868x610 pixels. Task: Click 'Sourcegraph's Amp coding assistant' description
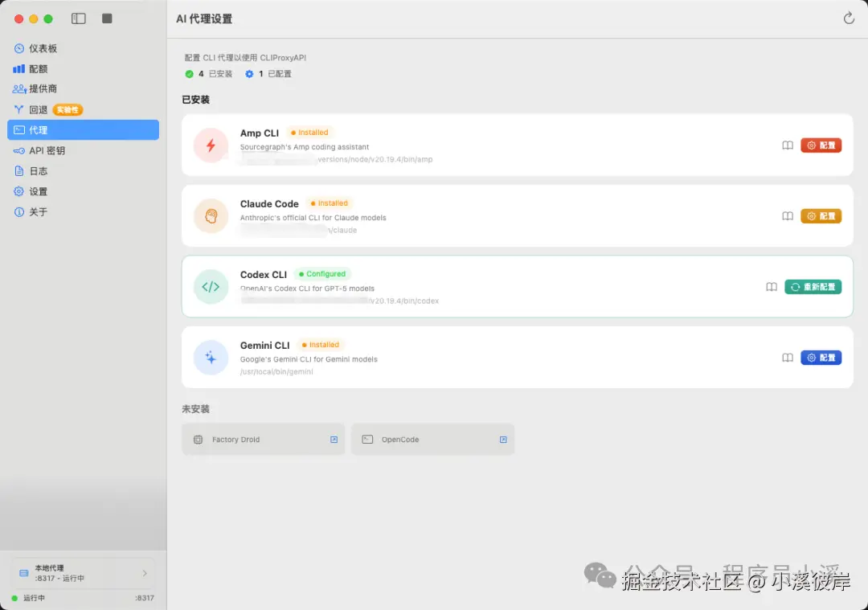tap(305, 147)
